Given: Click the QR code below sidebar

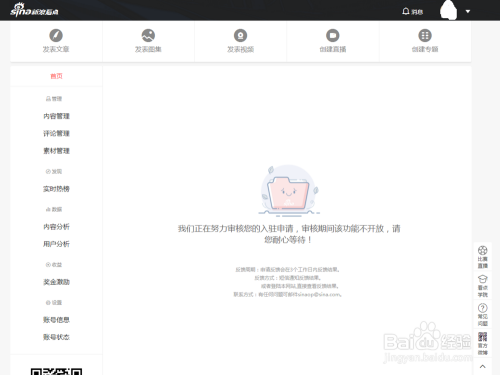Looking at the screenshot, I should pos(56,371).
